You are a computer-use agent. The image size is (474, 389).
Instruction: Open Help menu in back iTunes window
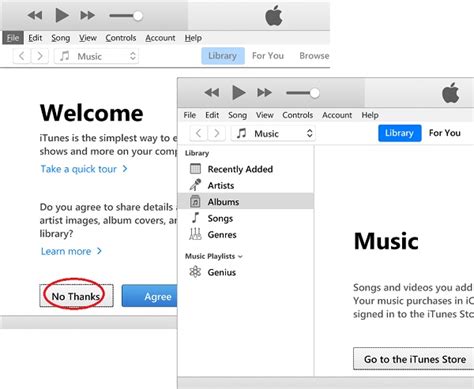[x=193, y=38]
